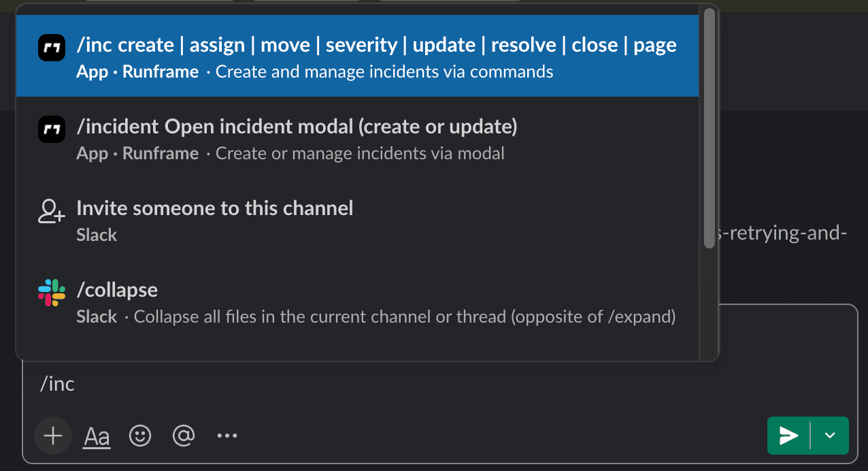Click the @ mention icon

(184, 436)
